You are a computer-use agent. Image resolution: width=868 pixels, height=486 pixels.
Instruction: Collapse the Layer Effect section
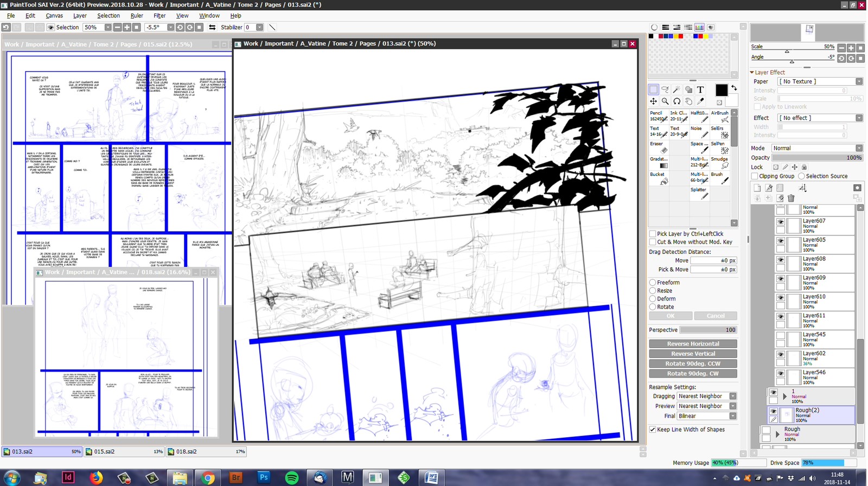pos(752,72)
